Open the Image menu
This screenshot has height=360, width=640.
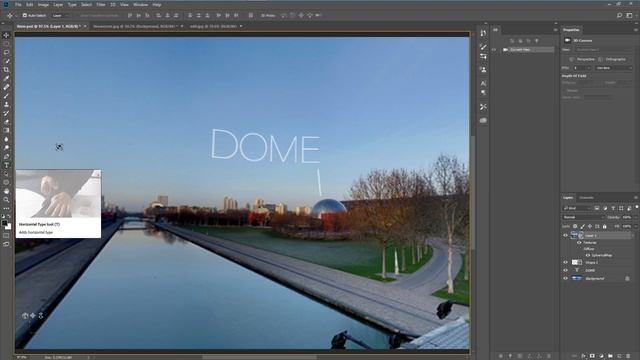[43, 4]
